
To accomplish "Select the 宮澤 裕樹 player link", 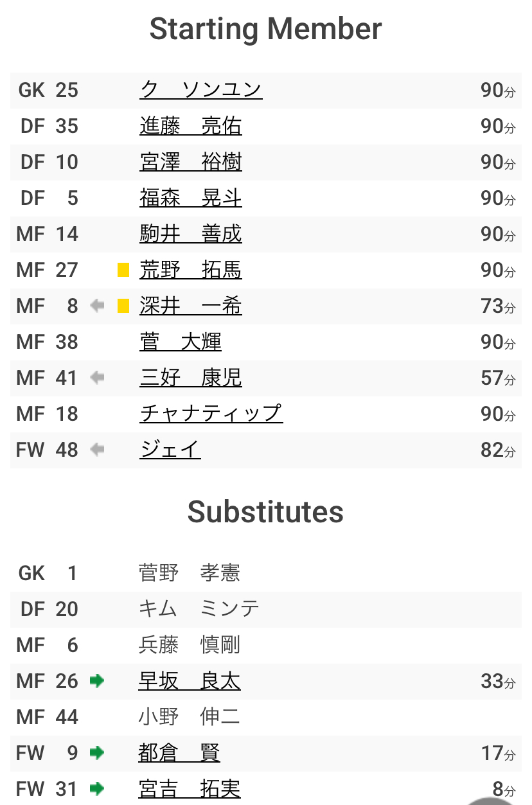I will click(x=190, y=162).
